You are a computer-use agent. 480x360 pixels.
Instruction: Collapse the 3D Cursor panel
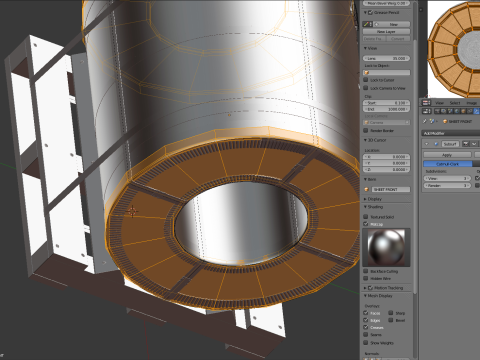coord(365,140)
